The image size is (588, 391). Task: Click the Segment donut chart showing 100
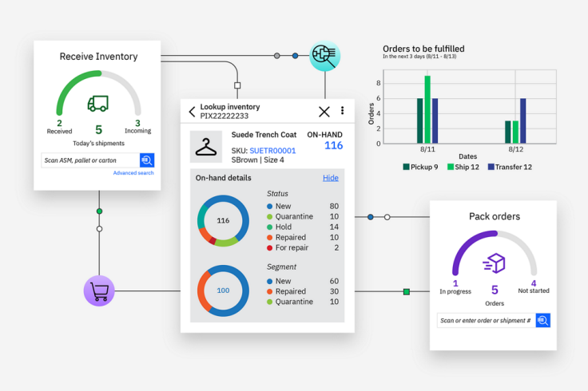click(x=223, y=290)
